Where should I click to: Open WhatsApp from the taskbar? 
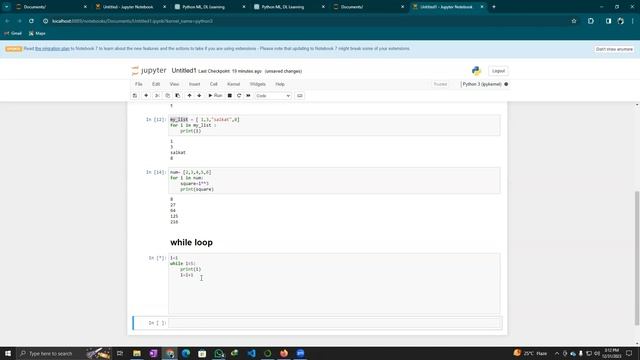point(218,353)
